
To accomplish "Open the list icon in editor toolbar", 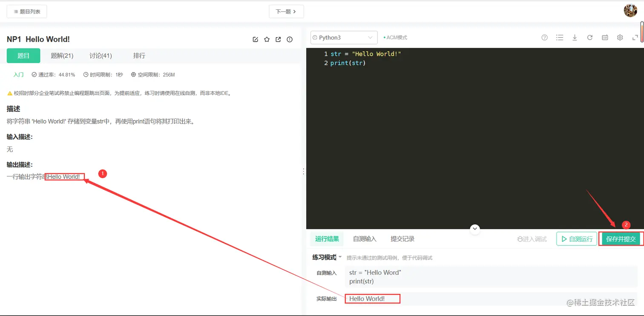I will click(x=560, y=37).
